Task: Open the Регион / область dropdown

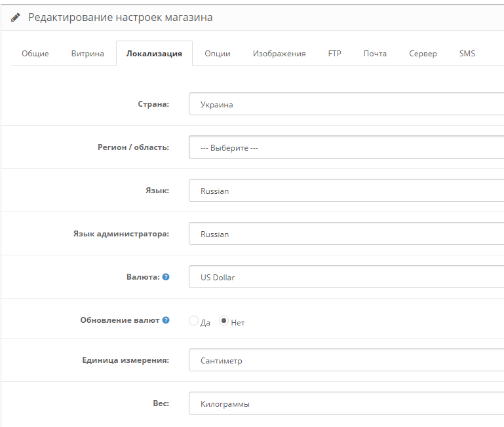Action: pyautogui.click(x=347, y=147)
